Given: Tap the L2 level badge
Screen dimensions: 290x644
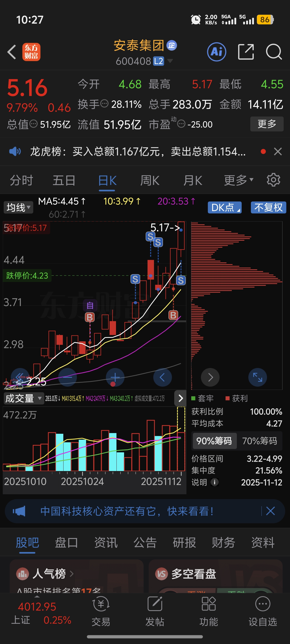Looking at the screenshot, I should 158,61.
